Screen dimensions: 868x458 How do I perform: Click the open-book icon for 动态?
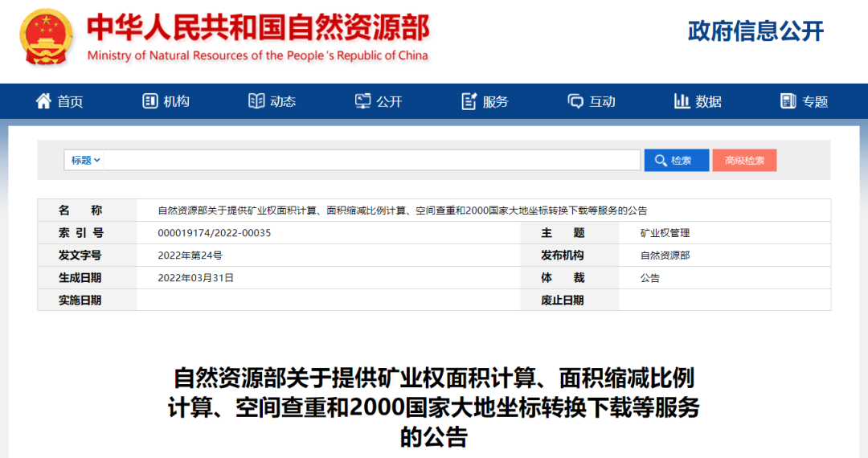pyautogui.click(x=256, y=101)
